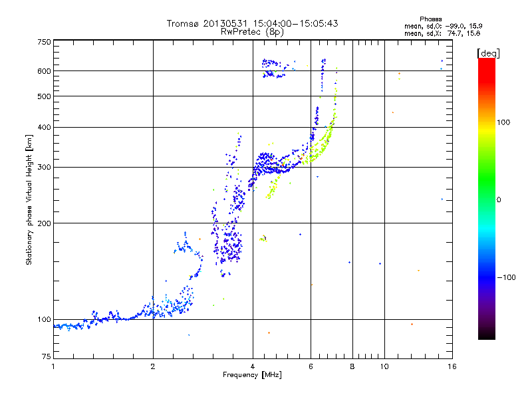Click the 'Frequency [MHz]' axis title
The width and height of the screenshot is (532, 399).
coord(252,375)
